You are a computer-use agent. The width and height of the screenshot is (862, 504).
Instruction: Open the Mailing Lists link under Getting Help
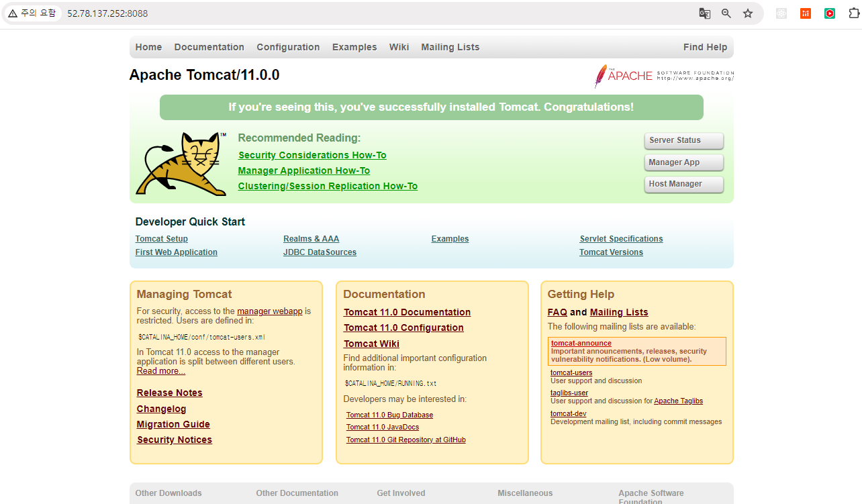coord(619,312)
